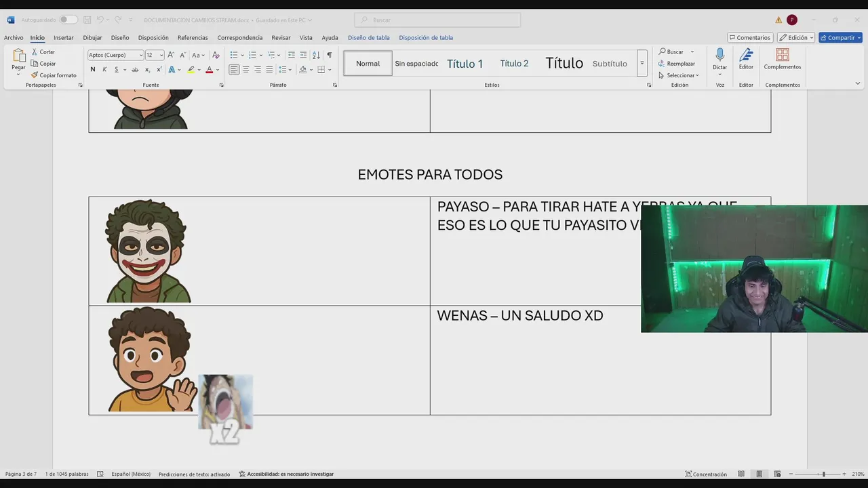Save document with diskette icon
The height and width of the screenshot is (488, 868).
click(x=86, y=20)
